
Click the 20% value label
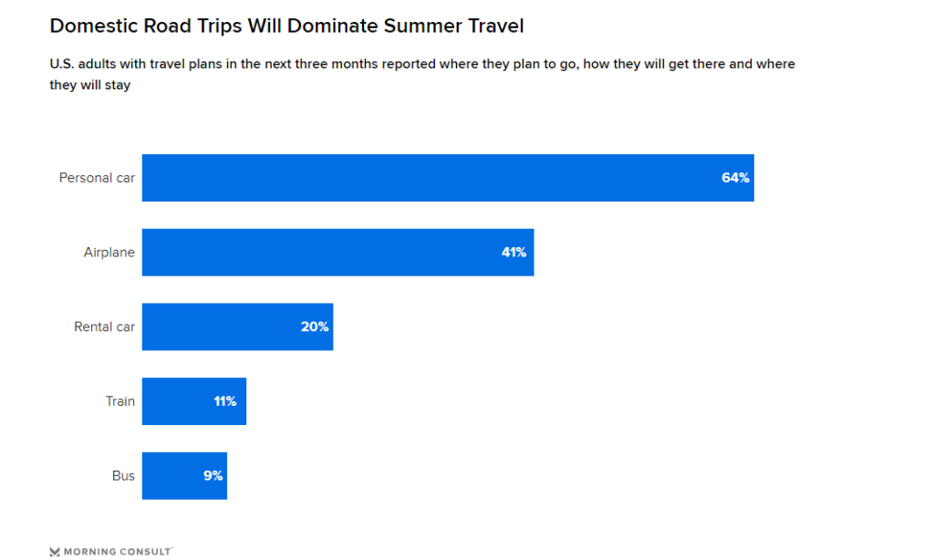click(x=315, y=327)
